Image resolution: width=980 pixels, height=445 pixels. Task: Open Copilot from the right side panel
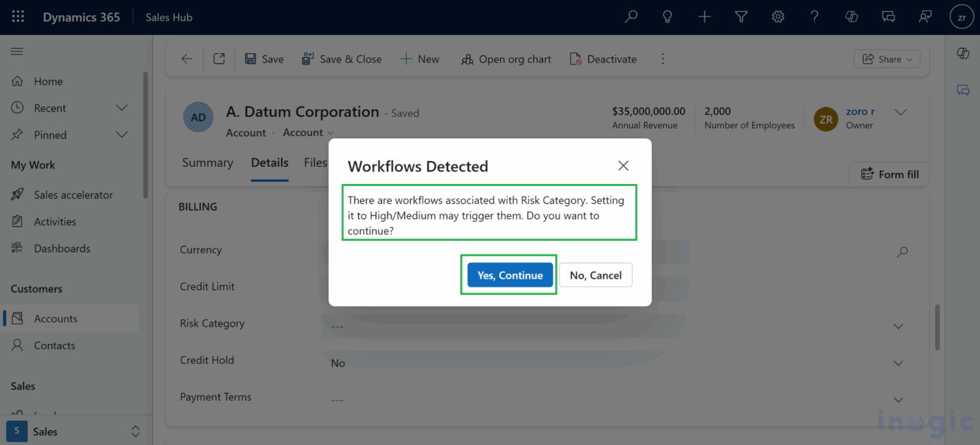(x=963, y=54)
